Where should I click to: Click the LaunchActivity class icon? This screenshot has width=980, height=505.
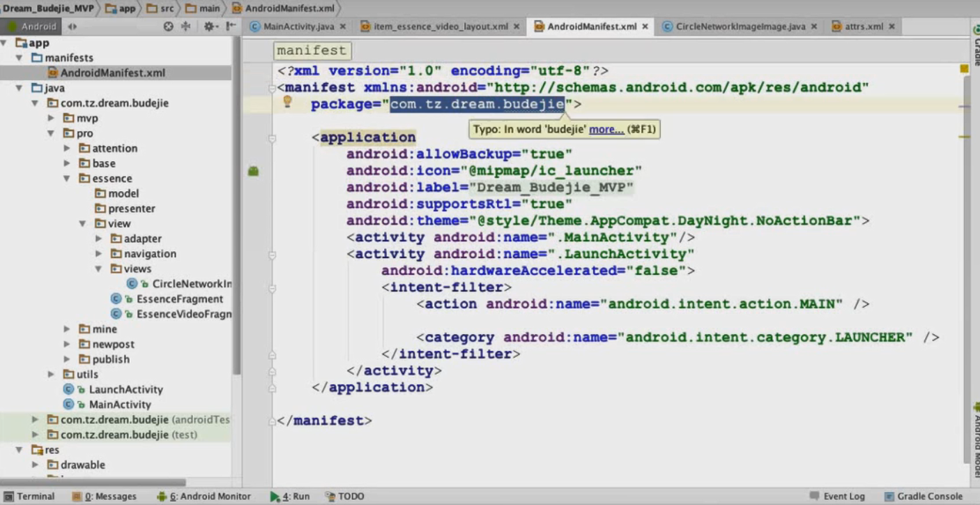(x=68, y=389)
